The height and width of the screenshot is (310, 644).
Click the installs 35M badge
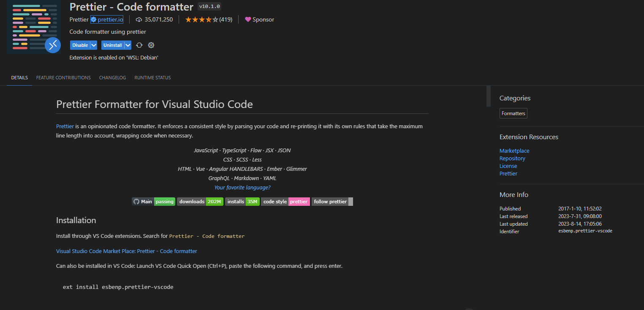pos(242,201)
